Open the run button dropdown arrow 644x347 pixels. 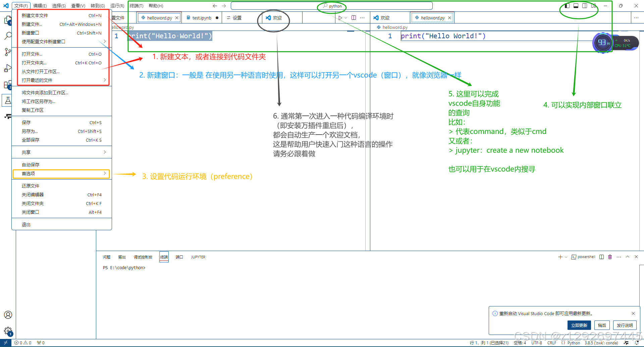pyautogui.click(x=345, y=17)
